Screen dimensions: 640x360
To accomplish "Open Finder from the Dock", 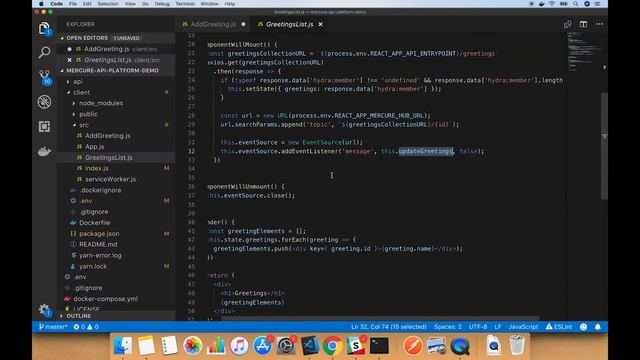I will (x=123, y=346).
